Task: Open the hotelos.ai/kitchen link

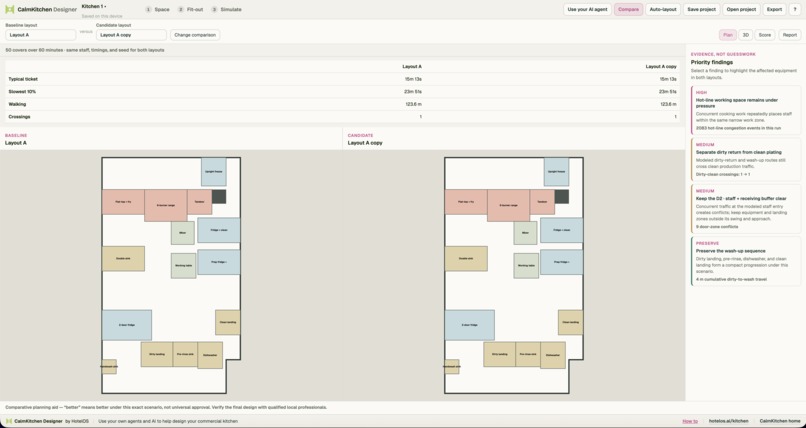Action: [x=728, y=421]
